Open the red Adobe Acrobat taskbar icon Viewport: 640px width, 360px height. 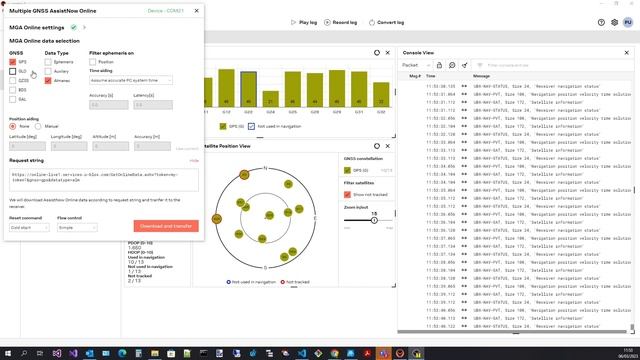(x=367, y=353)
